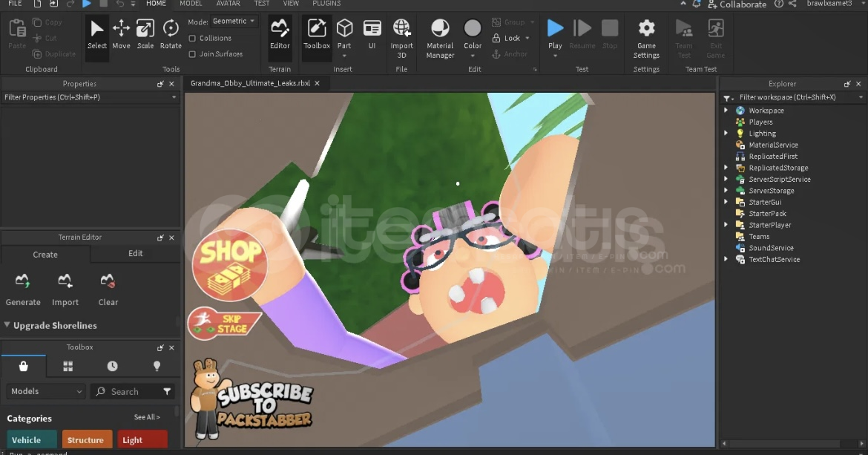Undock the Properties panel

(x=160, y=84)
